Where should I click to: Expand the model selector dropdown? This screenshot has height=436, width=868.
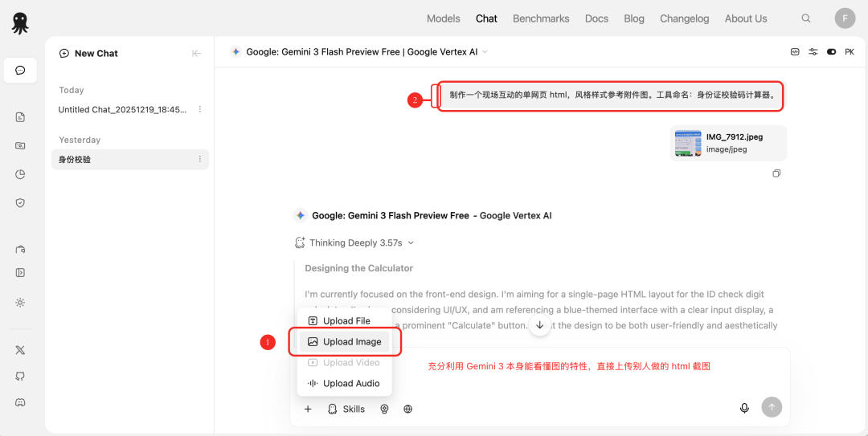coord(485,51)
